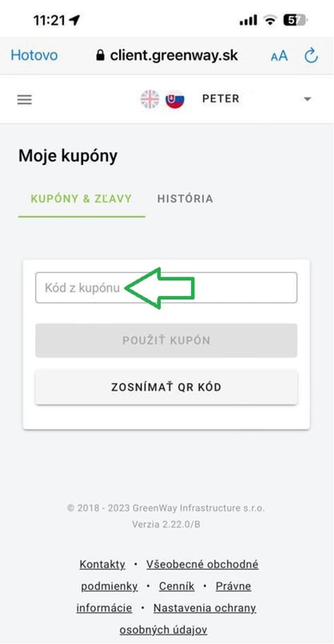
Task: Tap the lock icon beside the URL
Action: tap(100, 56)
